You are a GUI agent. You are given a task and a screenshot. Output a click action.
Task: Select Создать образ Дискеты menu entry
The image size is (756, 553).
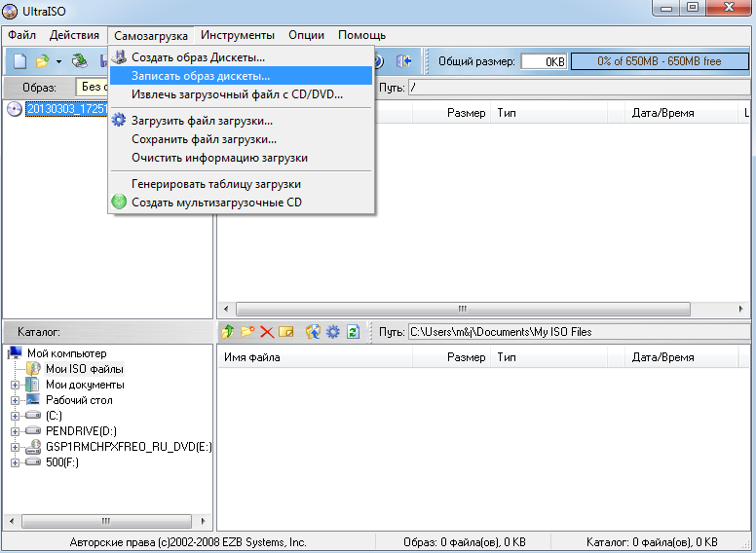click(241, 57)
